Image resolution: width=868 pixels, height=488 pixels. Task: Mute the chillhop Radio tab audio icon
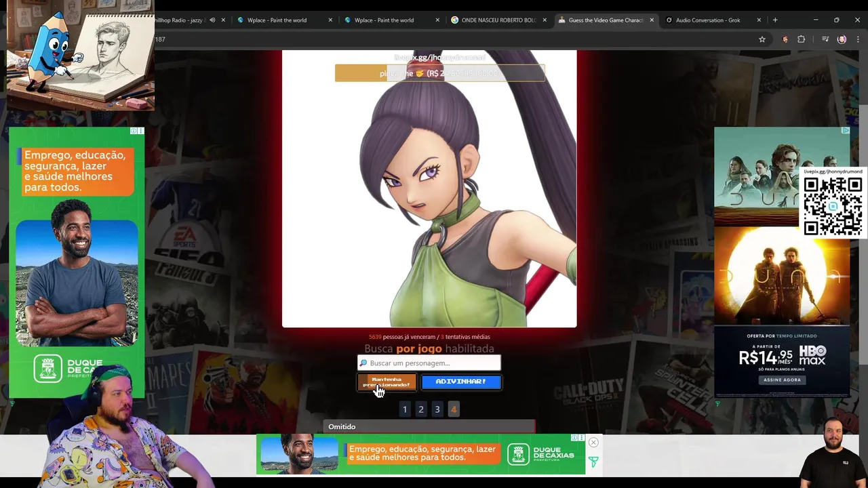212,20
